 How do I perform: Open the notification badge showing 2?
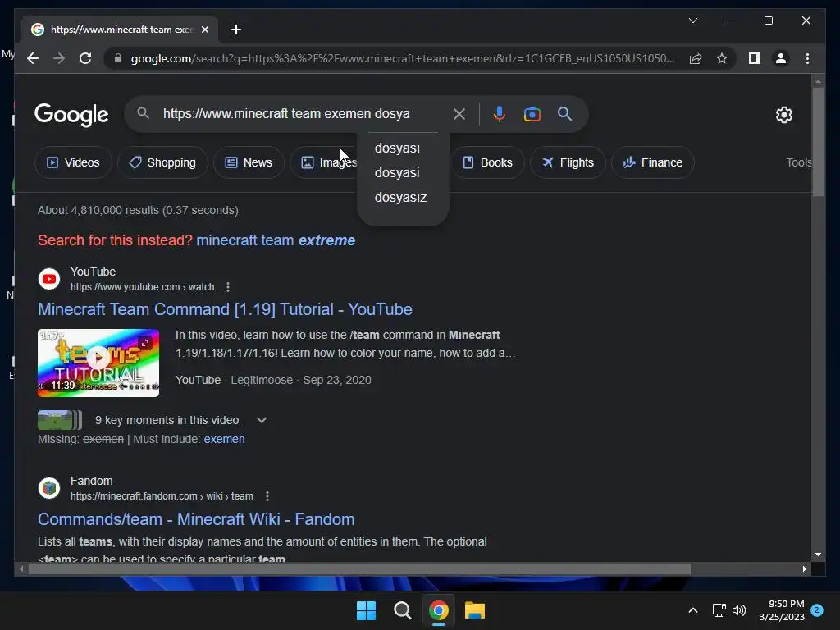tap(817, 610)
